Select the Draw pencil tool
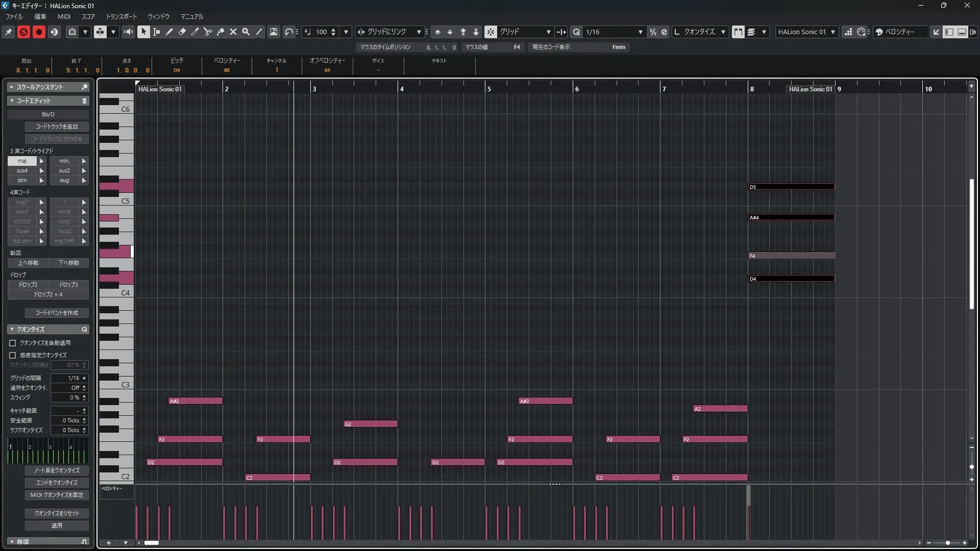 (x=169, y=32)
